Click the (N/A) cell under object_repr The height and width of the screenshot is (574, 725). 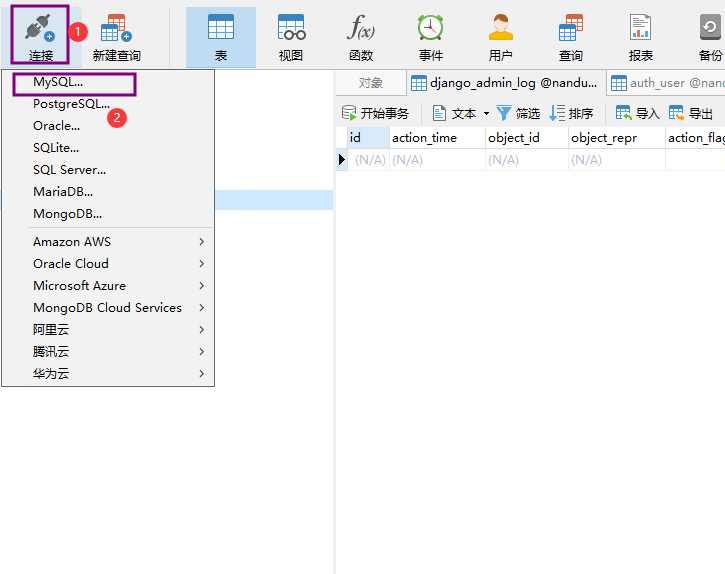[x=617, y=160]
